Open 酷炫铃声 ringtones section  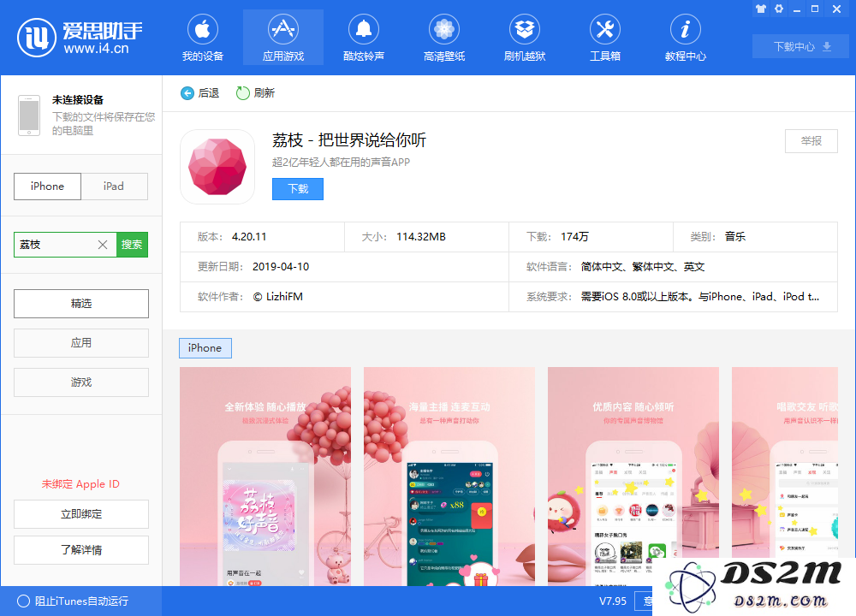coord(364,38)
